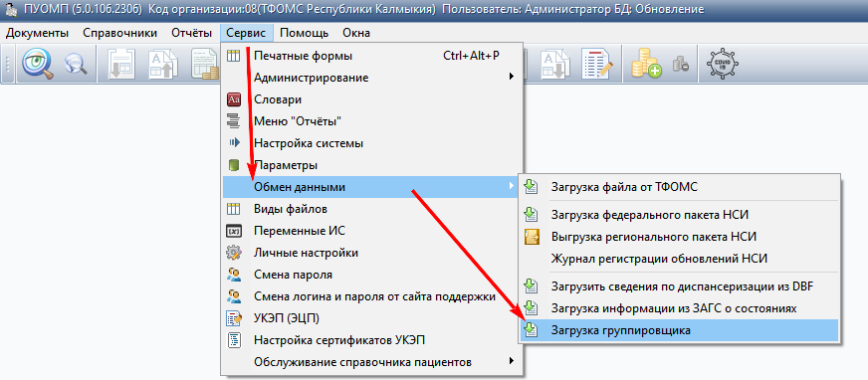The height and width of the screenshot is (380, 868).
Task: Click the Сервис menu
Action: (x=246, y=33)
